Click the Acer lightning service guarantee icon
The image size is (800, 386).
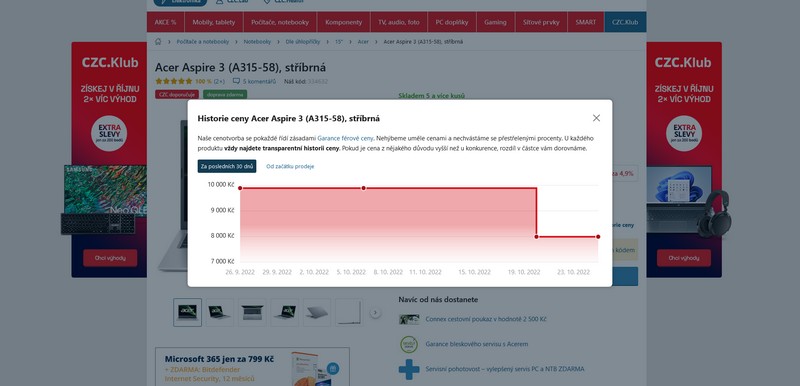[409, 344]
